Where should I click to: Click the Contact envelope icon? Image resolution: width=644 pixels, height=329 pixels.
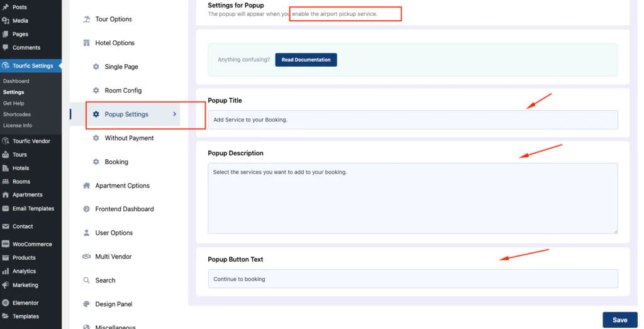tap(5, 226)
